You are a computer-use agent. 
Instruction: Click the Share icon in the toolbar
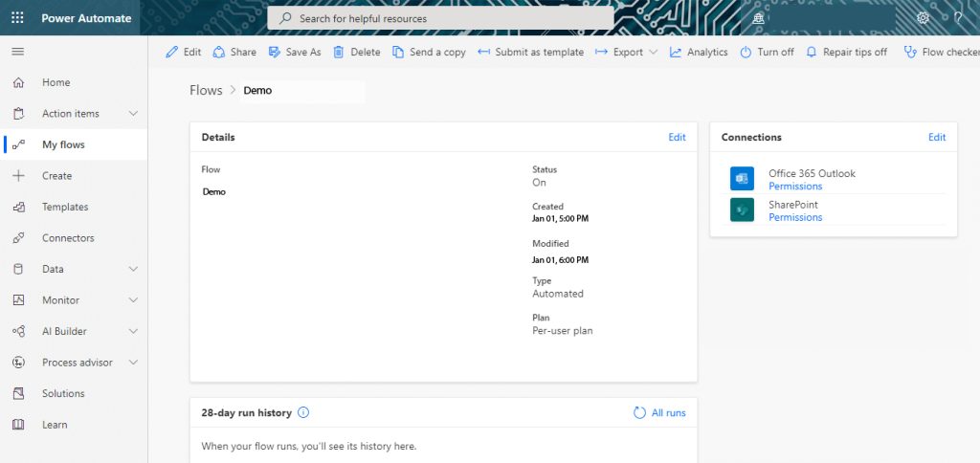219,53
